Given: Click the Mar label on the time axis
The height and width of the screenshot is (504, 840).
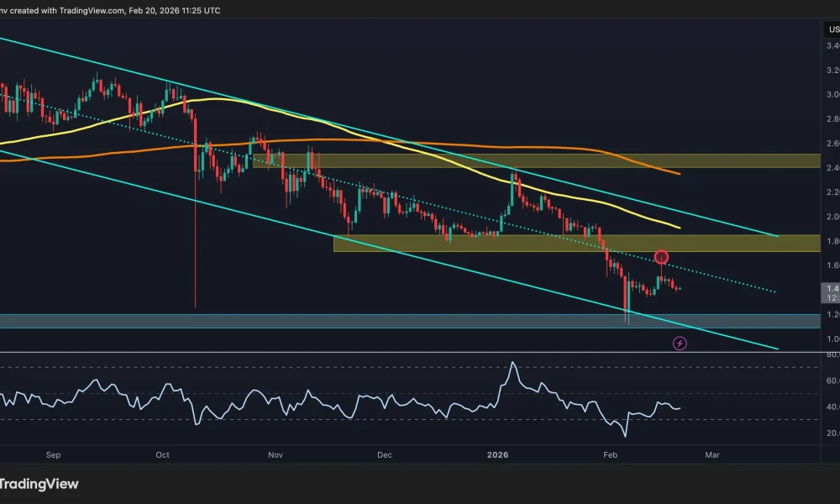Looking at the screenshot, I should [711, 454].
